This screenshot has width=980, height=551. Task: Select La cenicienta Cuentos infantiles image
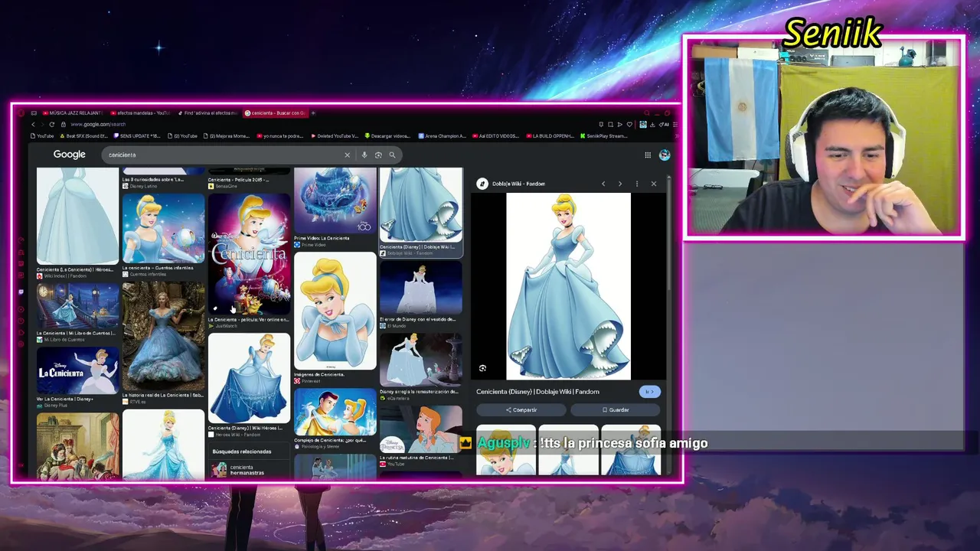point(163,229)
